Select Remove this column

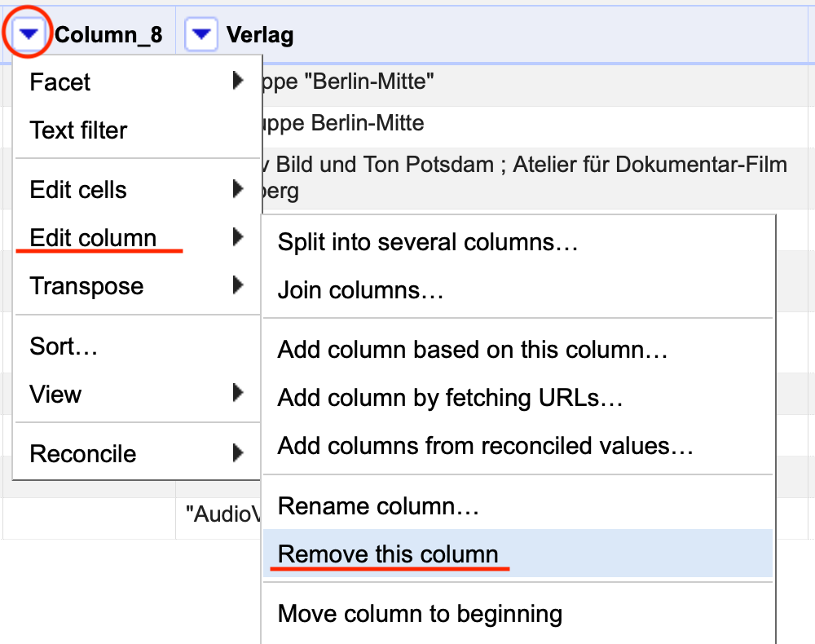coord(388,554)
